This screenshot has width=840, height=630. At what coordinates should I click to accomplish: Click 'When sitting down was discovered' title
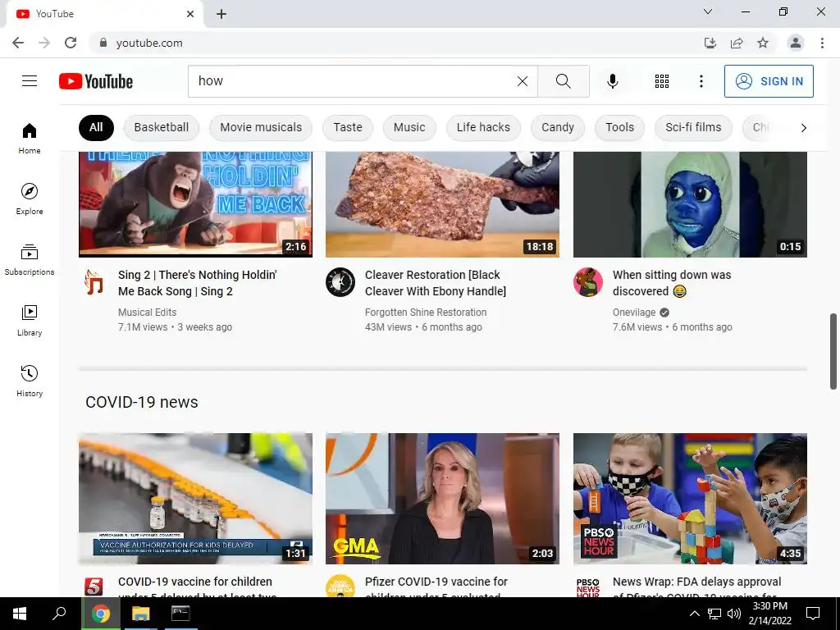(x=672, y=283)
